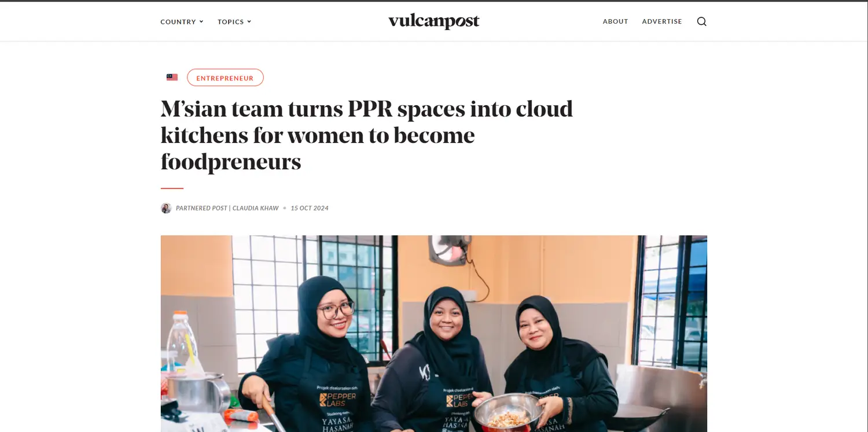Screen dimensions: 868x432
Task: Open the ABOUT page
Action: point(615,21)
